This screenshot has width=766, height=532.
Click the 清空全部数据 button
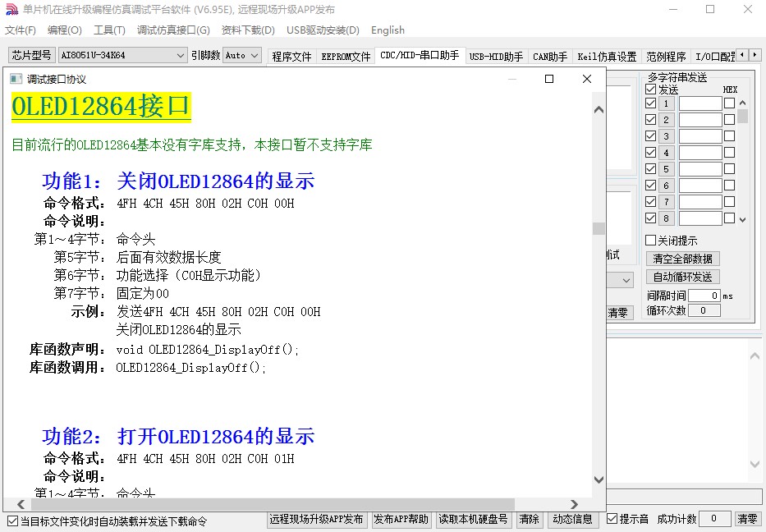(x=682, y=259)
